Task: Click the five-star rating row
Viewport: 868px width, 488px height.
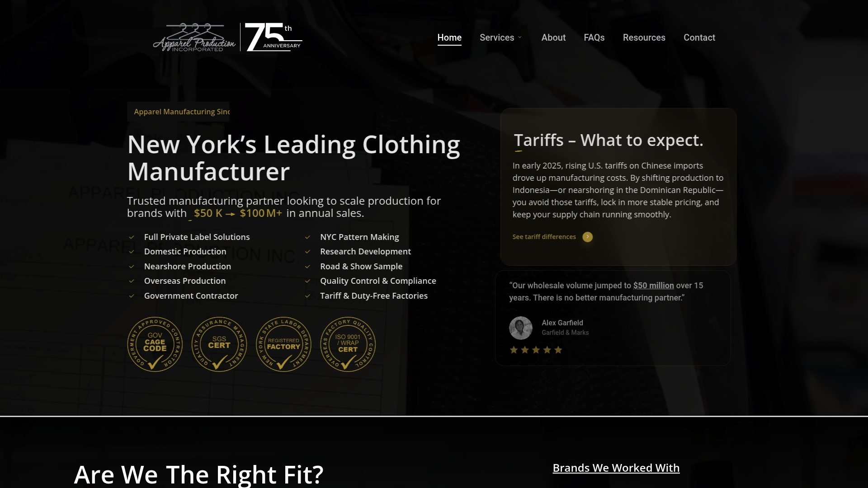Action: click(x=536, y=350)
